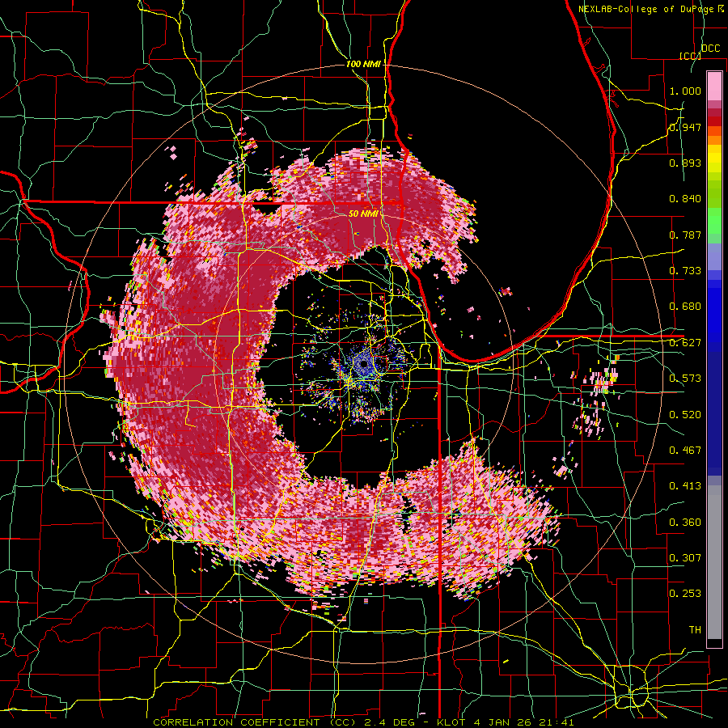Pick the light pink band of the color scale

point(714,87)
